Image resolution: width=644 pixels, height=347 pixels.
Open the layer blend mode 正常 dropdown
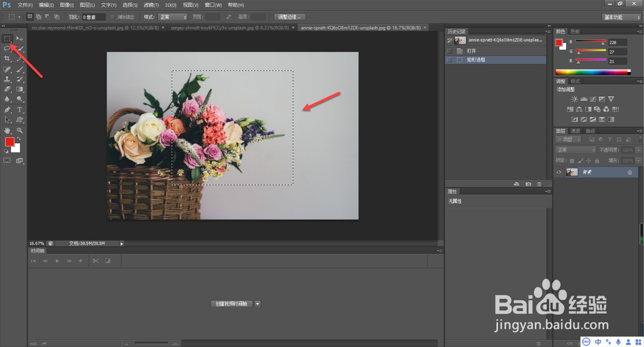[x=576, y=150]
